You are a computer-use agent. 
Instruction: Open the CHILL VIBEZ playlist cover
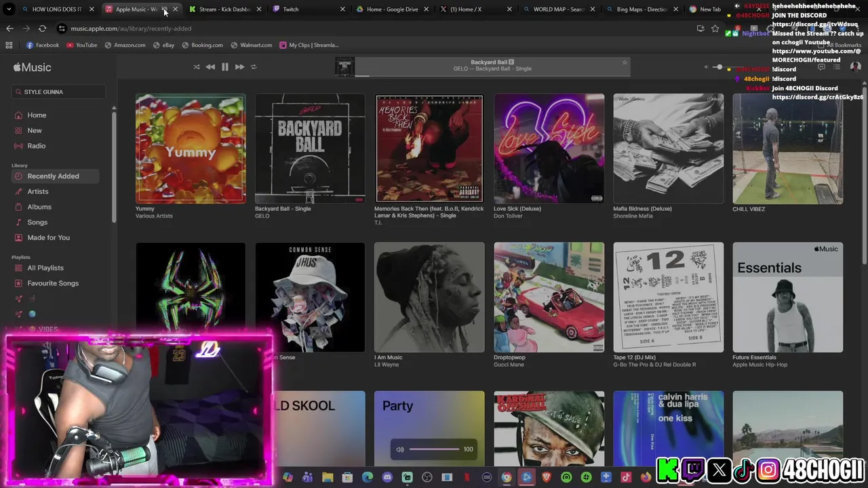[x=787, y=148]
